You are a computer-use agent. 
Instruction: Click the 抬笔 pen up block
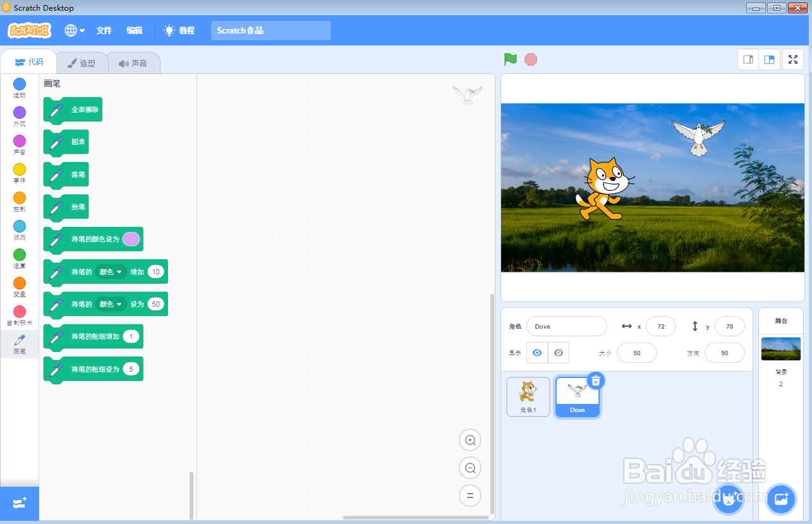[66, 207]
